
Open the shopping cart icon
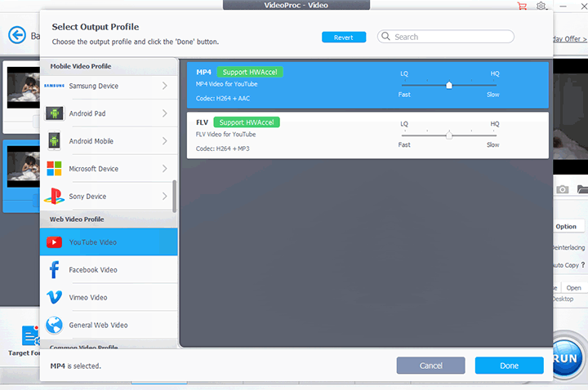[522, 6]
